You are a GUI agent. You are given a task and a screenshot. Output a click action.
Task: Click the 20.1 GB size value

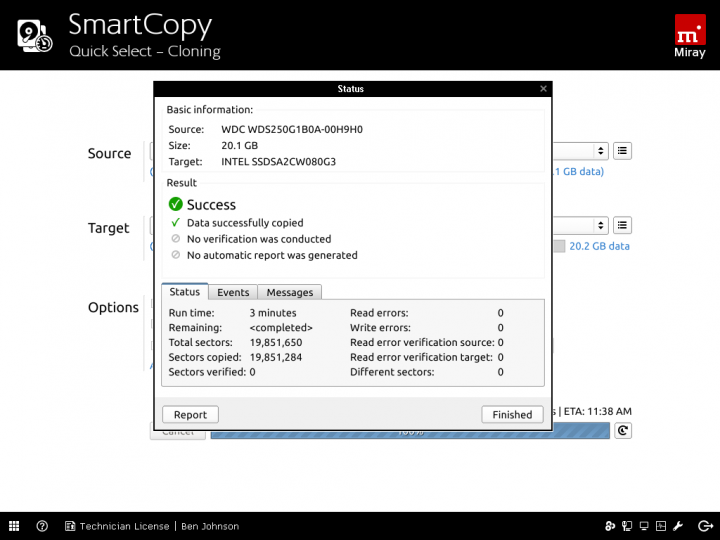[240, 146]
